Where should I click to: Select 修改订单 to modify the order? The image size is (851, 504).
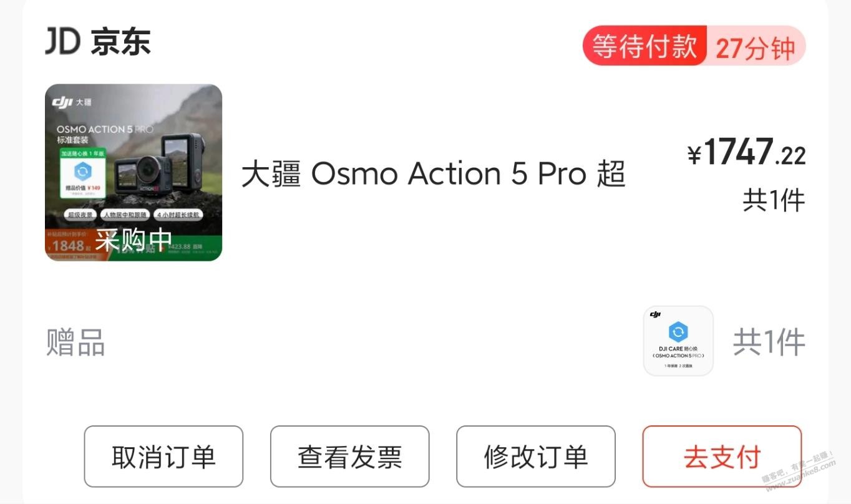click(x=536, y=457)
